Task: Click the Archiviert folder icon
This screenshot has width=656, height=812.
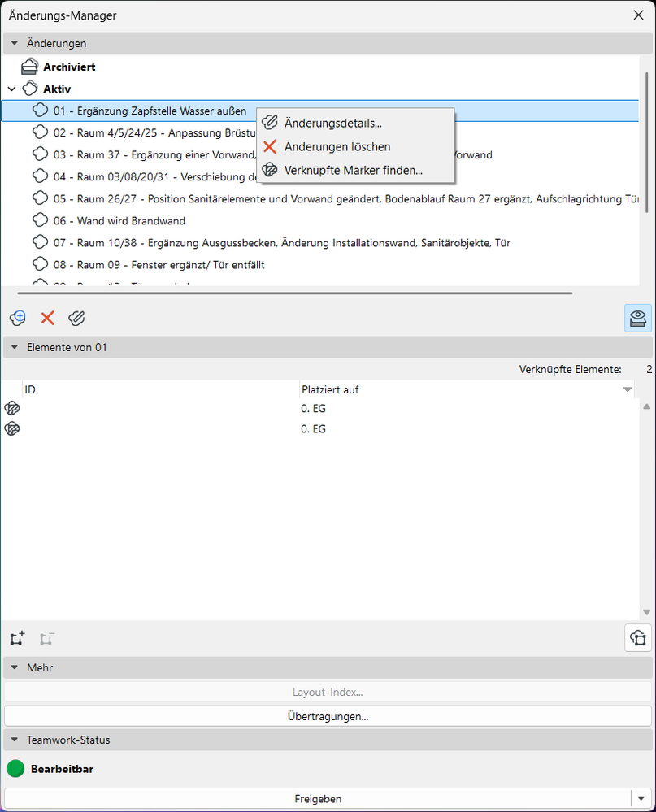Action: [29, 67]
